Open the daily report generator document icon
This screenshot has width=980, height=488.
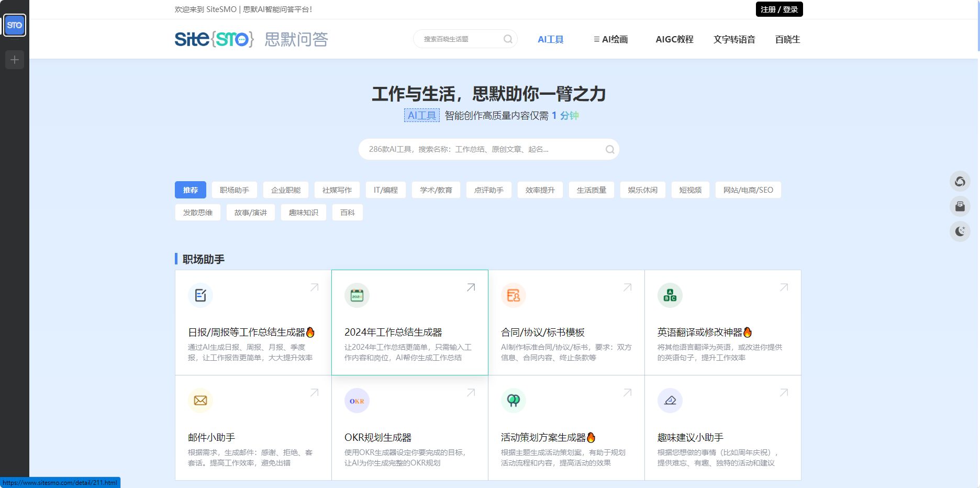[200, 295]
